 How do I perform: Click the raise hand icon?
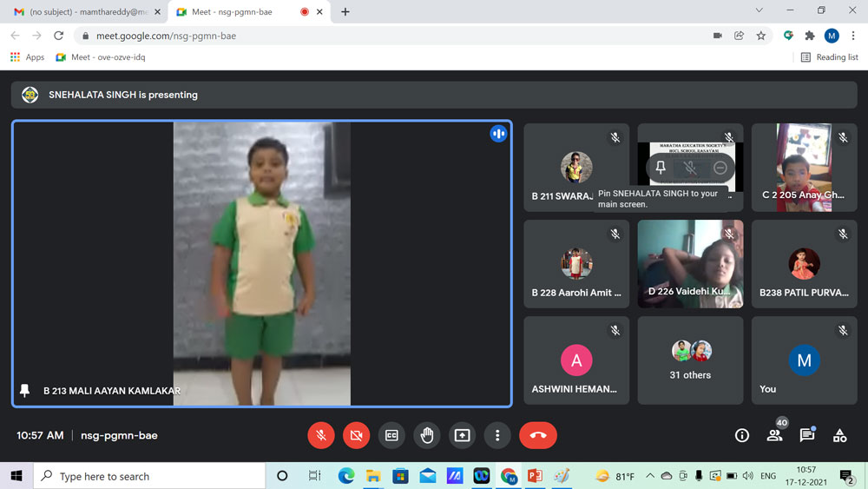(x=427, y=435)
